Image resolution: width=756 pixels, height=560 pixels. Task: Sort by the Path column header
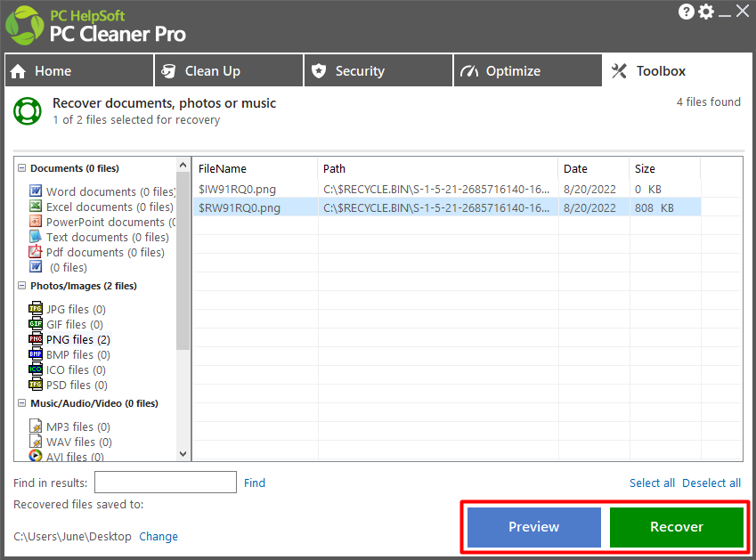438,168
